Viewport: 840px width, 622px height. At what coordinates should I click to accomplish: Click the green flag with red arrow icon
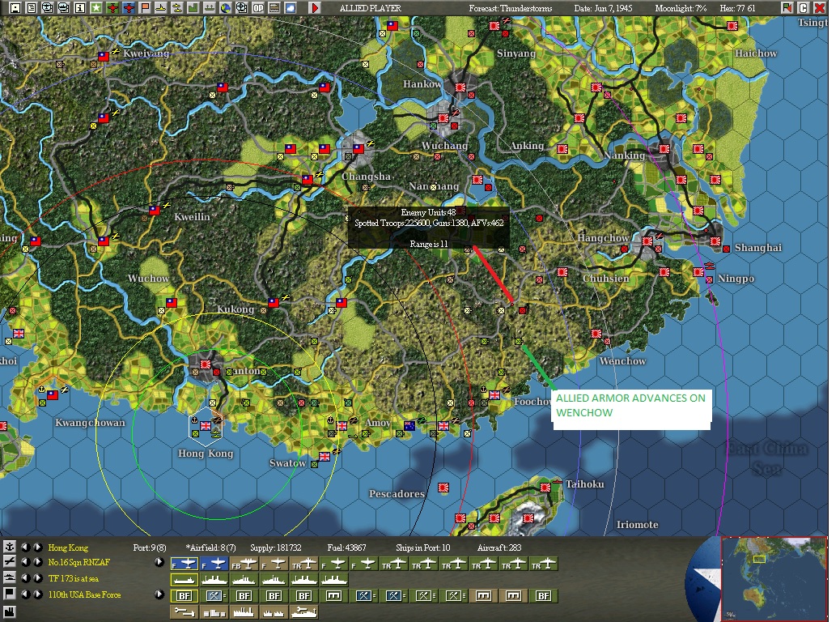click(x=787, y=8)
